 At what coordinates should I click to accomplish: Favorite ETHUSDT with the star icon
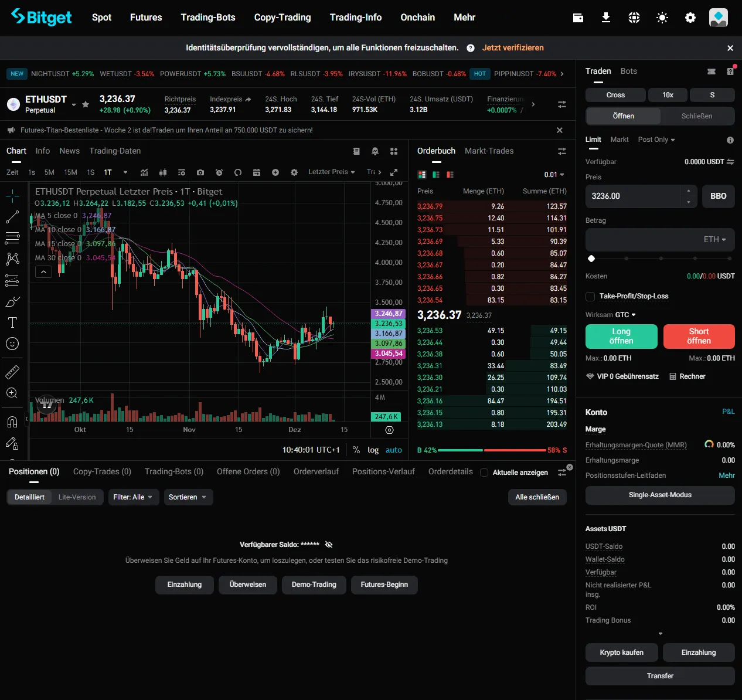pyautogui.click(x=86, y=104)
